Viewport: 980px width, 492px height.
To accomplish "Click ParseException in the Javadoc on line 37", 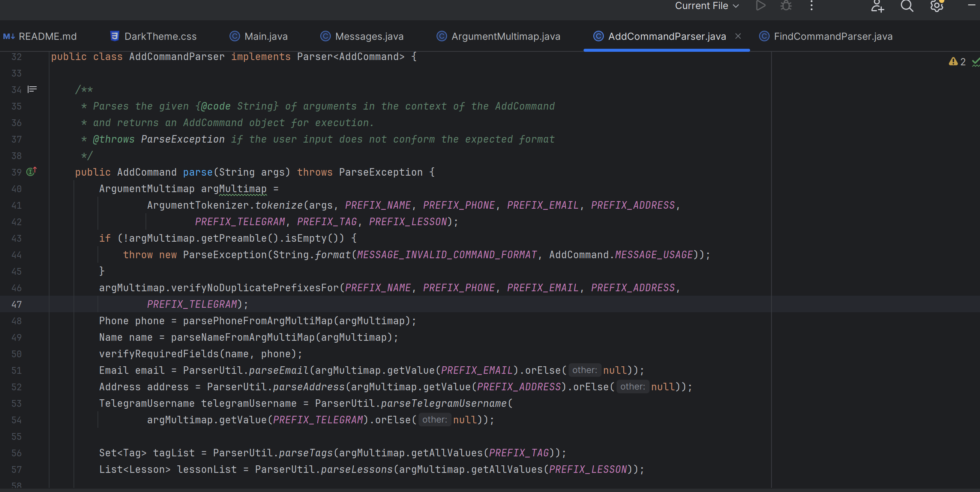I will [183, 139].
